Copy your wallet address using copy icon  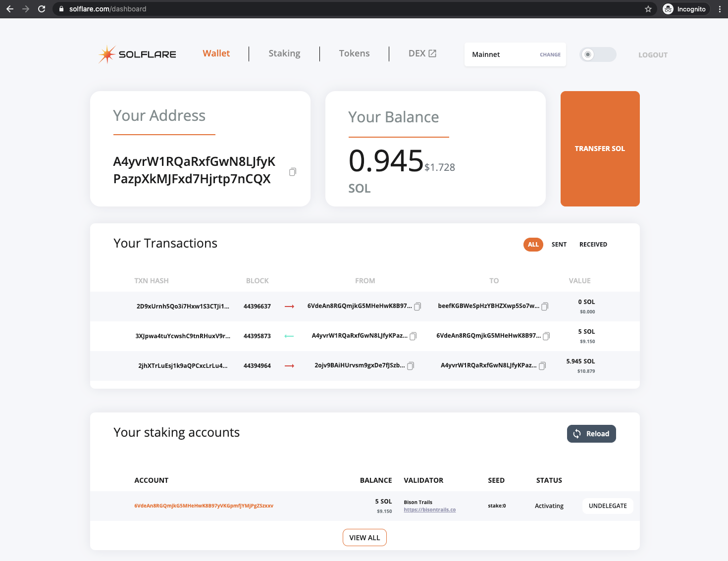[292, 172]
